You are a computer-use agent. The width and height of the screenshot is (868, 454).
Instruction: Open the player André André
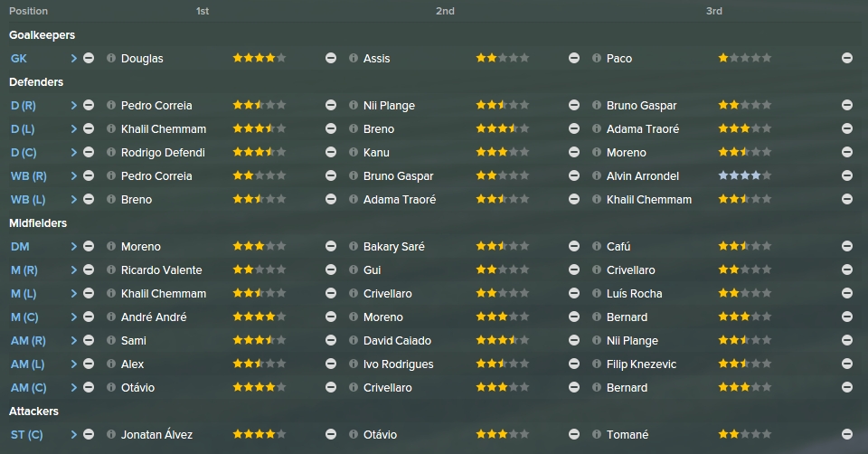pyautogui.click(x=154, y=317)
